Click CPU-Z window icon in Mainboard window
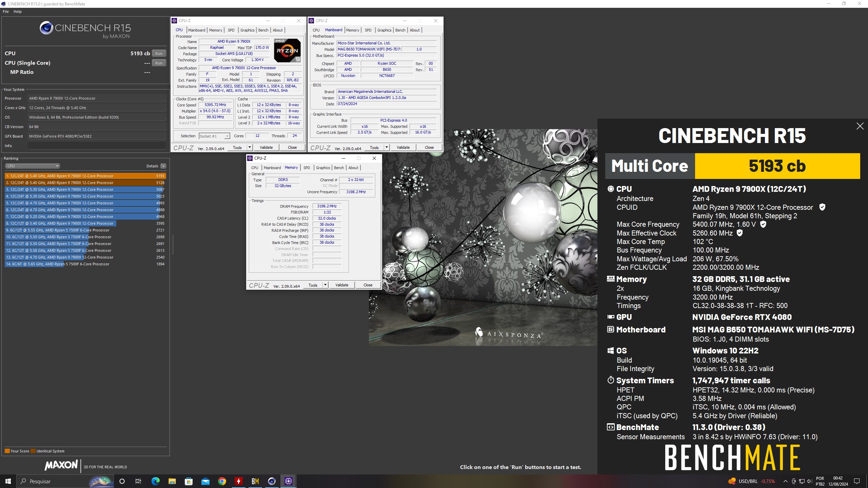This screenshot has height=488, width=868. pyautogui.click(x=311, y=21)
